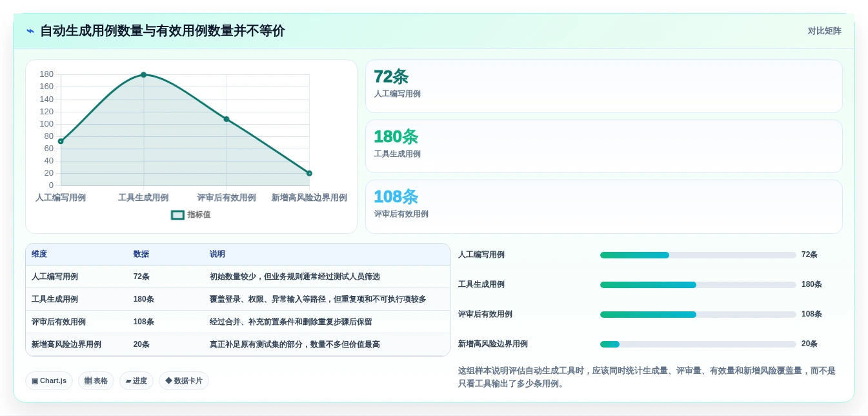The width and height of the screenshot is (868, 416).
Task: Click the description starting 覆盖登录、权限
Action: (x=318, y=299)
